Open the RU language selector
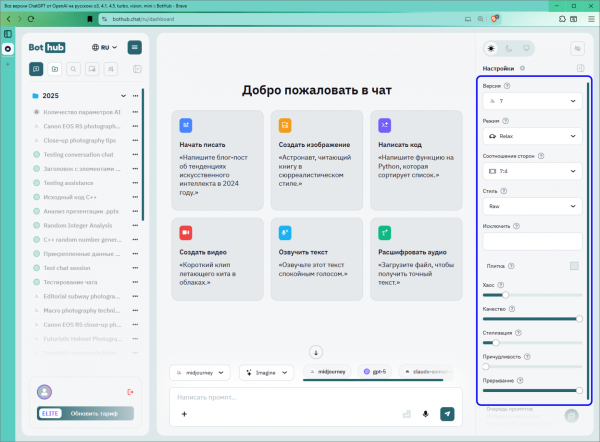 tap(103, 47)
